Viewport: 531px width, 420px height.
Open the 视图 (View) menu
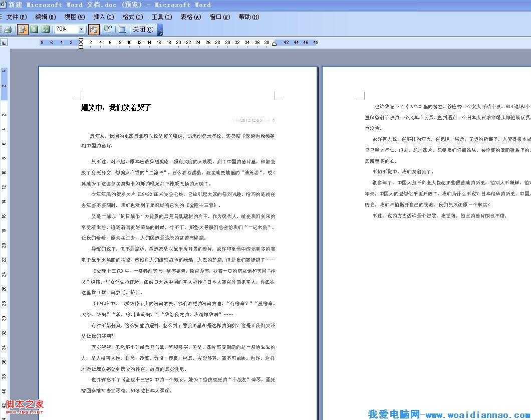73,17
